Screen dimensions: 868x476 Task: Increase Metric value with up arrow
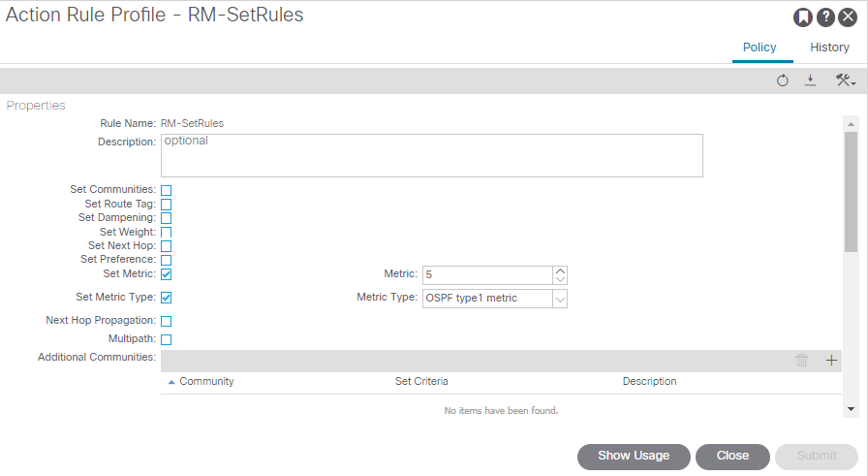point(560,271)
